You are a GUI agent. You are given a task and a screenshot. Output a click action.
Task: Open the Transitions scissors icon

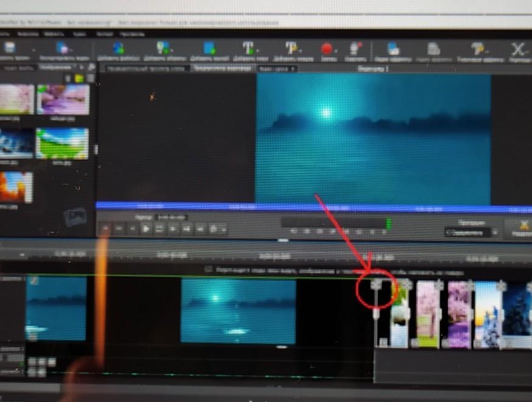tap(518, 50)
